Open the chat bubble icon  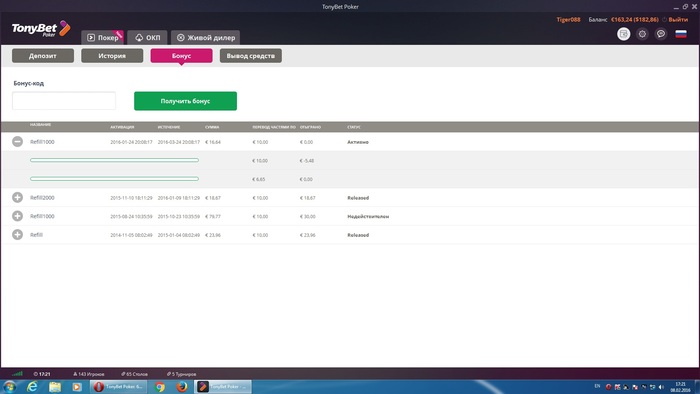[x=661, y=34]
